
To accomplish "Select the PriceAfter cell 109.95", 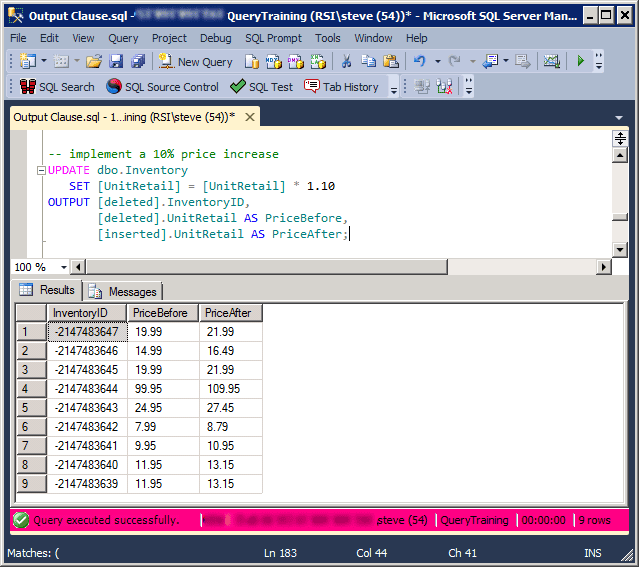I will click(231, 389).
